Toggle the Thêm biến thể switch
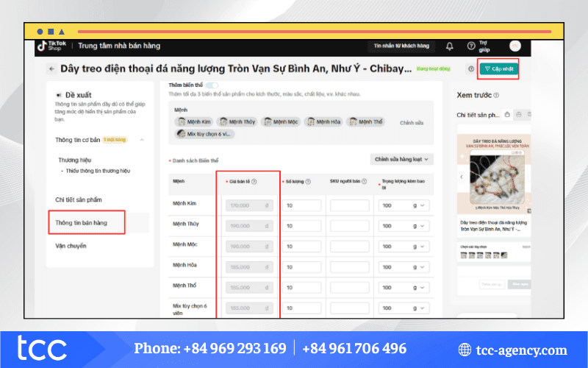The width and height of the screenshot is (588, 368). pos(212,85)
